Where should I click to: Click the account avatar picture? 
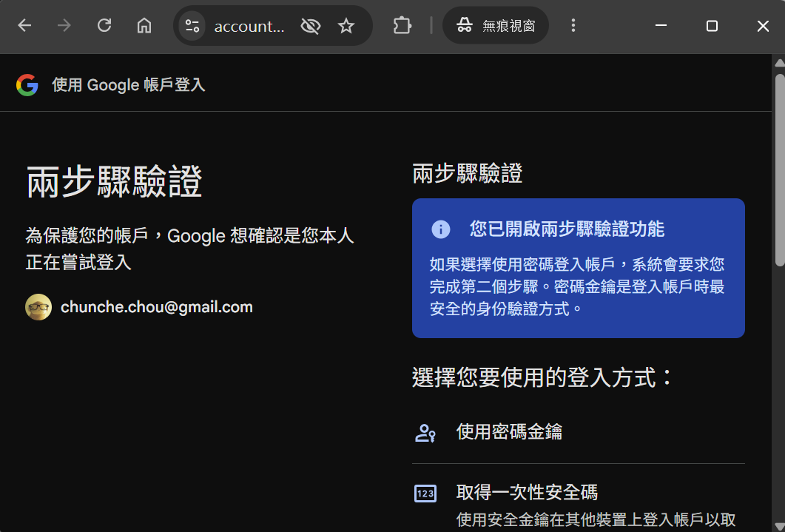click(38, 307)
